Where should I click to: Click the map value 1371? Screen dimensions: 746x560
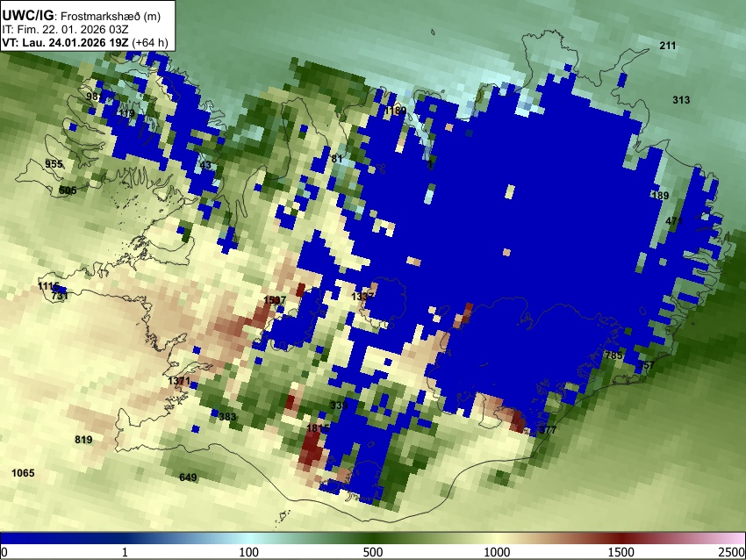click(179, 381)
